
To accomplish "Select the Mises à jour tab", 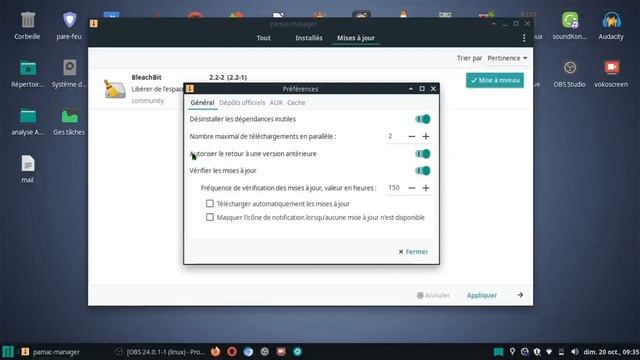I will click(x=356, y=38).
